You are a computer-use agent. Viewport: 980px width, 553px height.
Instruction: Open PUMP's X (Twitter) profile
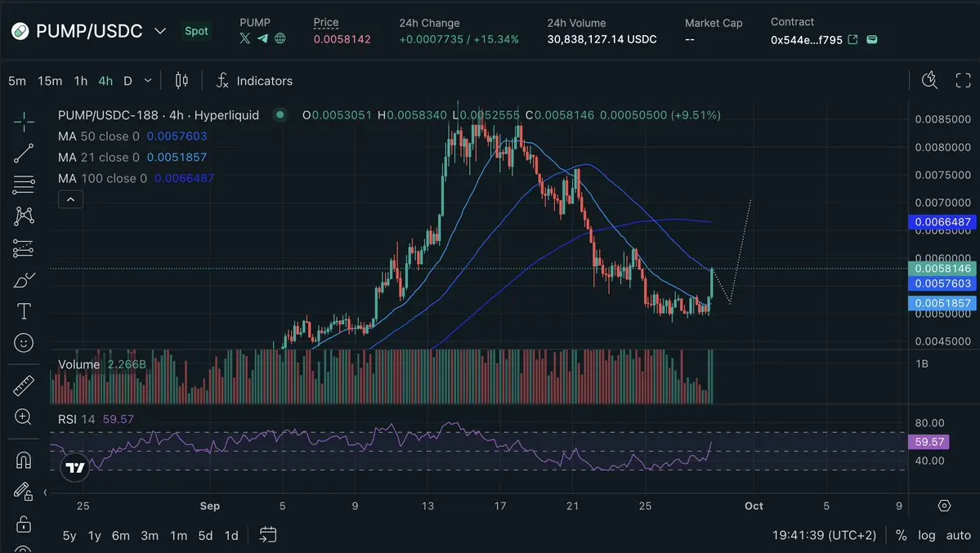pyautogui.click(x=245, y=38)
